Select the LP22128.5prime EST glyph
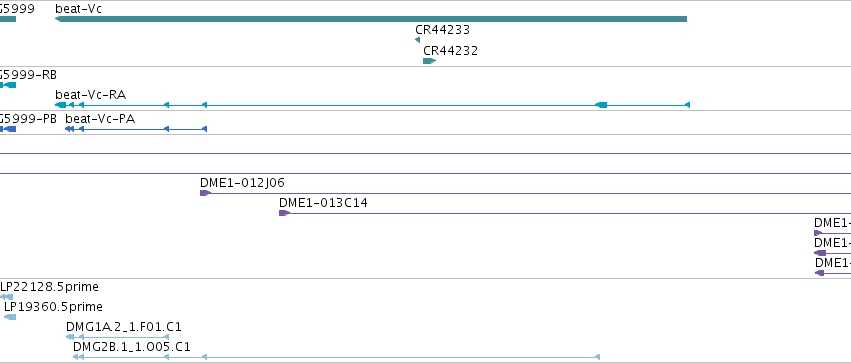The image size is (851, 363). pos(7,297)
